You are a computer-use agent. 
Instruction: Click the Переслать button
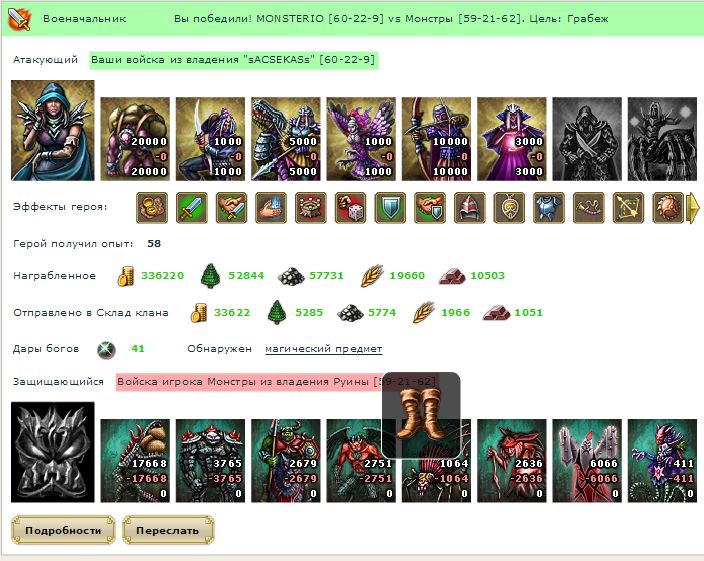(x=167, y=530)
